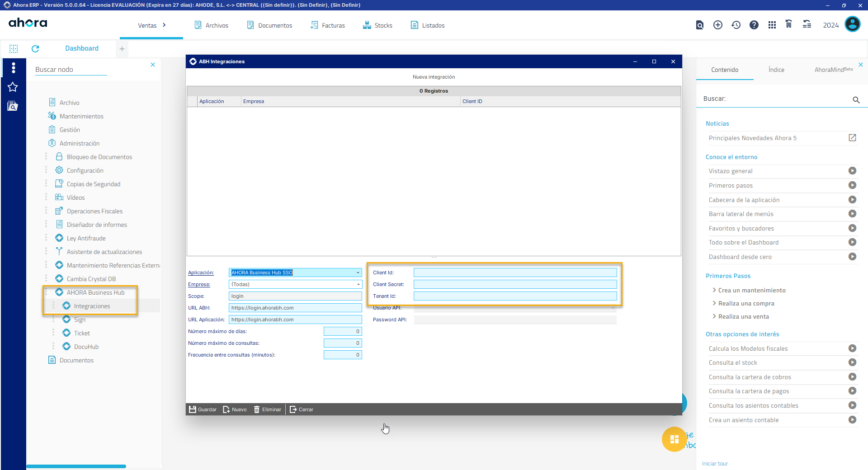Open the Listados menu
The image size is (868, 470).
(428, 25)
